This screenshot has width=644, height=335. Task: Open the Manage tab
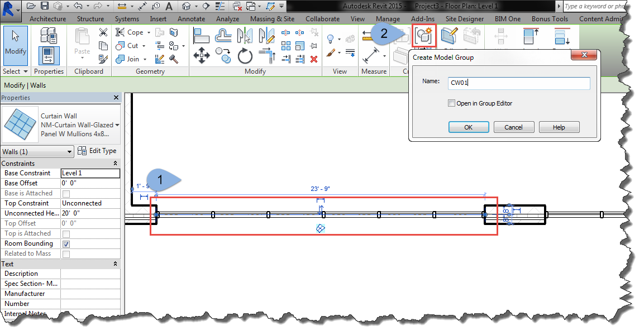[388, 18]
